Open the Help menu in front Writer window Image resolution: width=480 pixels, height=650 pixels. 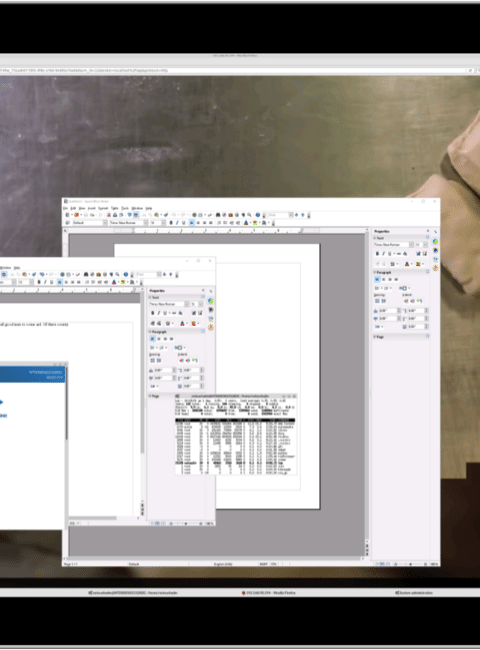[x=17, y=268]
